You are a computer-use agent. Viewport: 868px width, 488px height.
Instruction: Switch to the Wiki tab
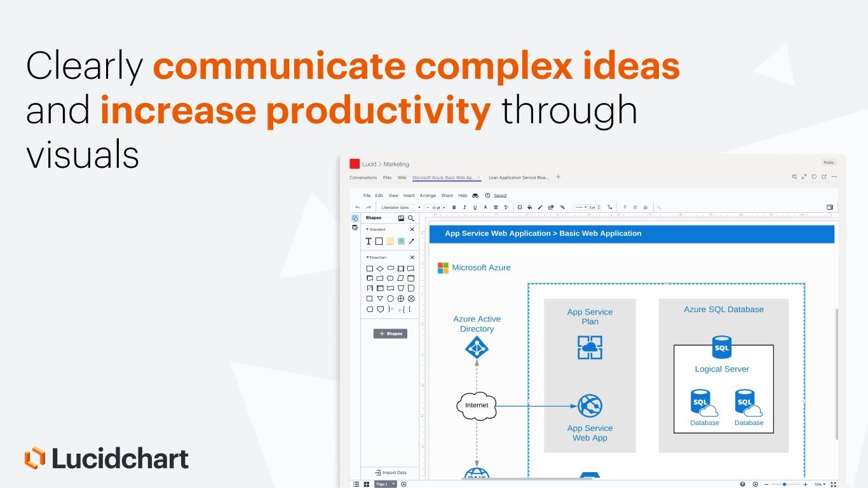click(402, 178)
